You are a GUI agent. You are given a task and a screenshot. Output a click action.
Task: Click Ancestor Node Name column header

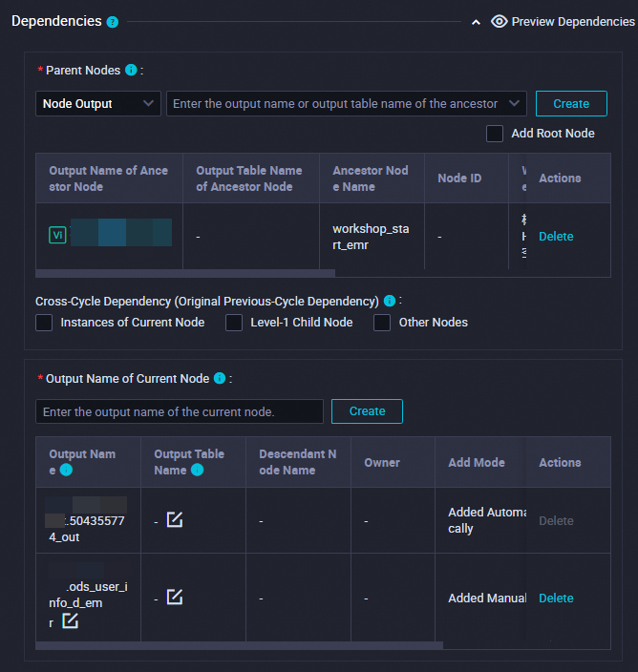pos(371,178)
